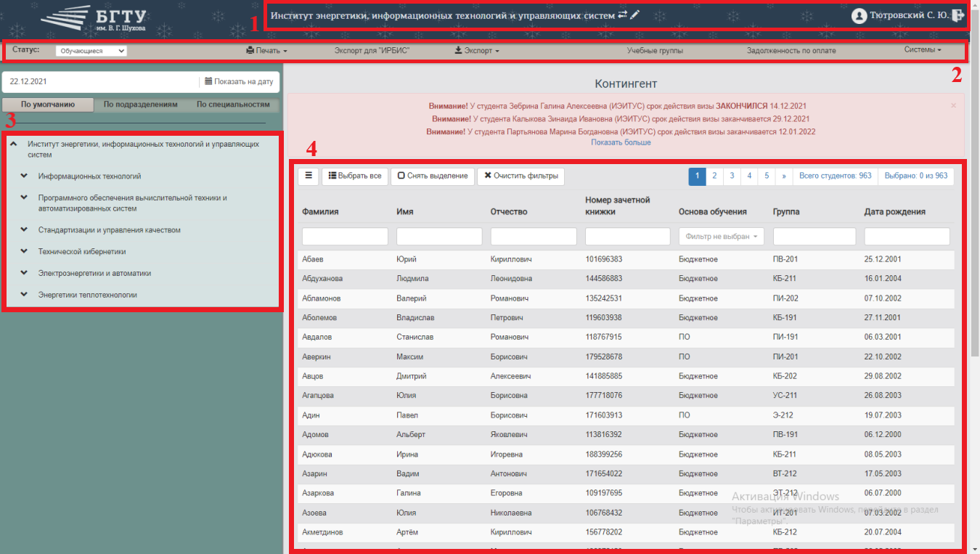Click birth date 17.05.2003
The width and height of the screenshot is (980, 554).
tap(883, 474)
